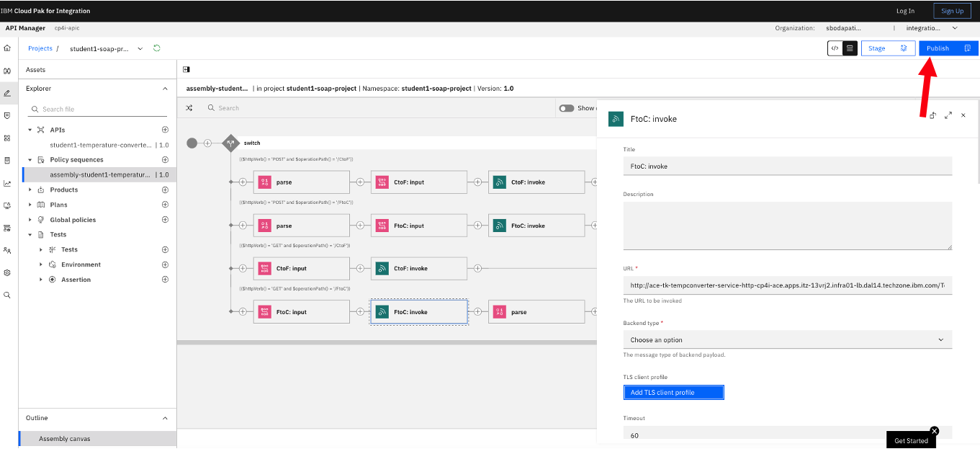The height and width of the screenshot is (454, 980).
Task: Open the settings gear in left sidebar
Action: point(7,273)
